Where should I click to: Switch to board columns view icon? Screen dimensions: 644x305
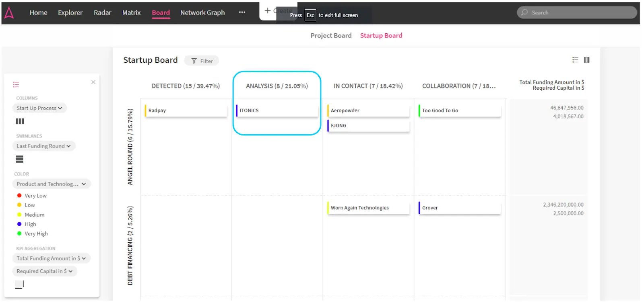click(587, 60)
